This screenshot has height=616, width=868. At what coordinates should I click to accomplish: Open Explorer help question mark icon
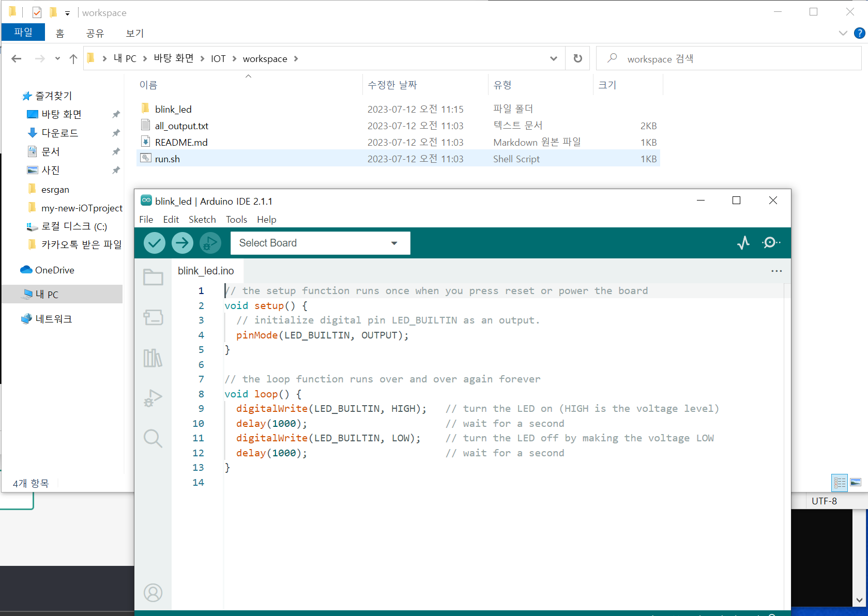click(859, 33)
